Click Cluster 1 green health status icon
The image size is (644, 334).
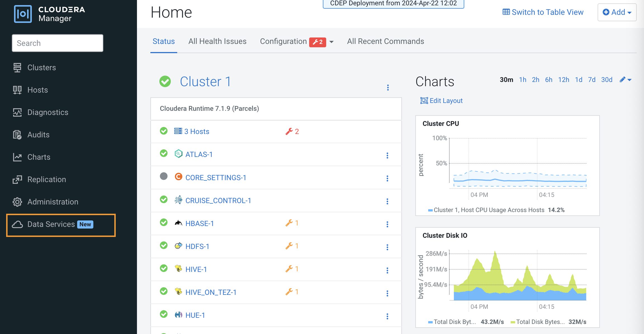[x=165, y=81]
